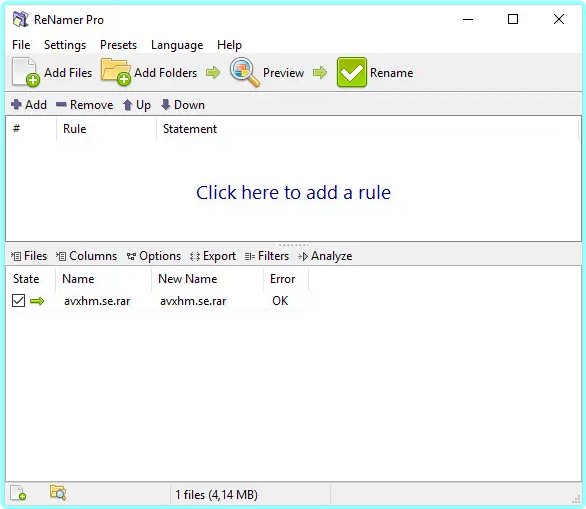Open the Filters dropdown menu
This screenshot has width=586, height=509.
click(267, 256)
